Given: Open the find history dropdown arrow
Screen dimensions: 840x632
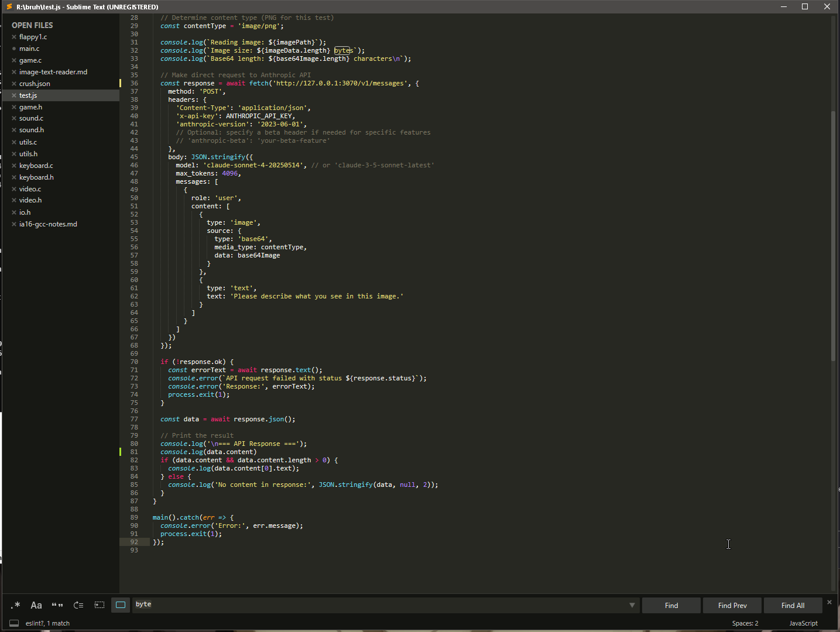Looking at the screenshot, I should [x=632, y=605].
